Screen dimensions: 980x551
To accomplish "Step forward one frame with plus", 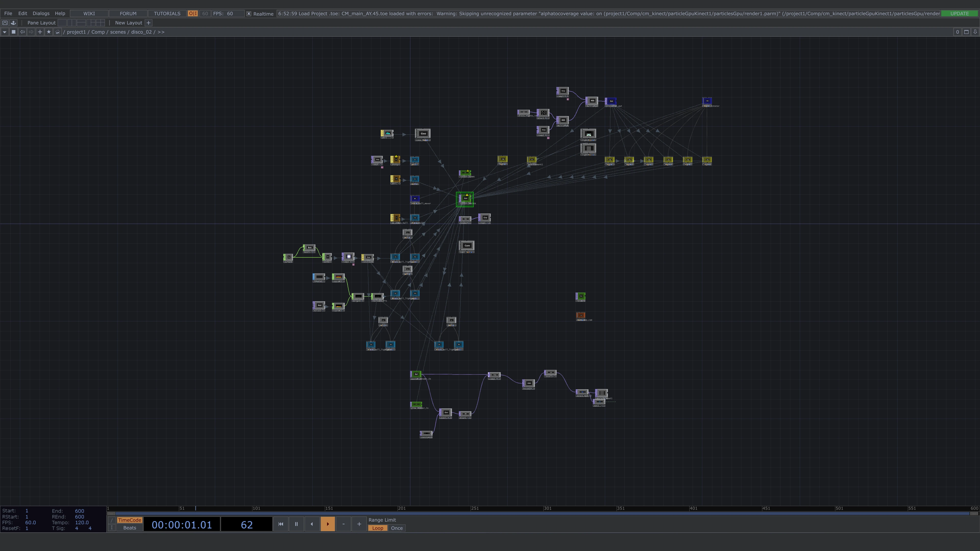I will 359,524.
